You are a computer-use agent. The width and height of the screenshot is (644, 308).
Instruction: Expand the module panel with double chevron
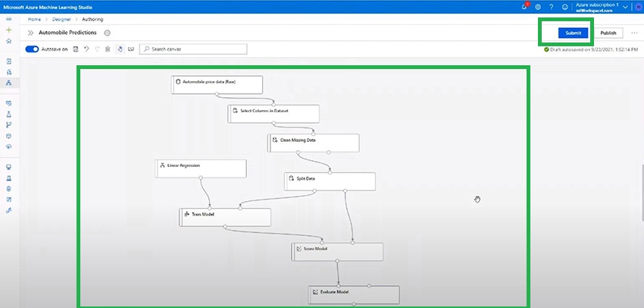pyautogui.click(x=30, y=33)
